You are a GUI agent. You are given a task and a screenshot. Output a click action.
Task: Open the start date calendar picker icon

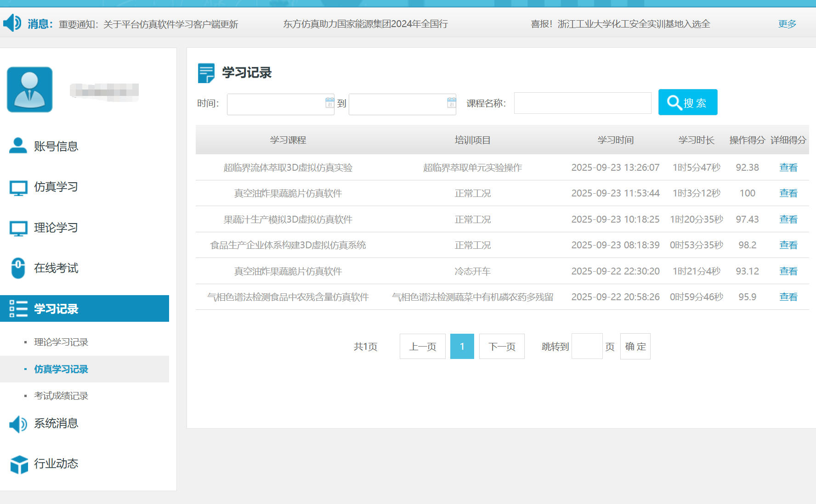329,103
